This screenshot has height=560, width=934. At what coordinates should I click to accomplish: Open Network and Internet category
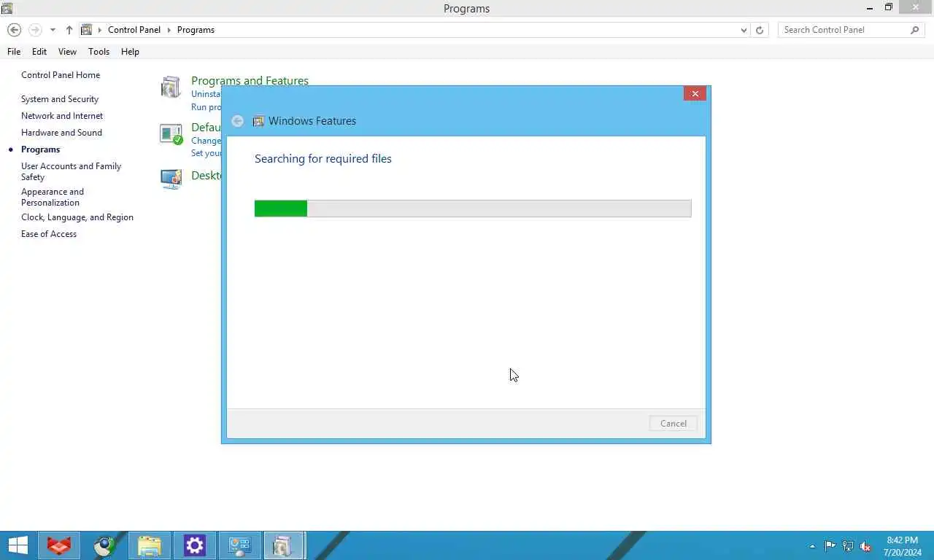62,116
